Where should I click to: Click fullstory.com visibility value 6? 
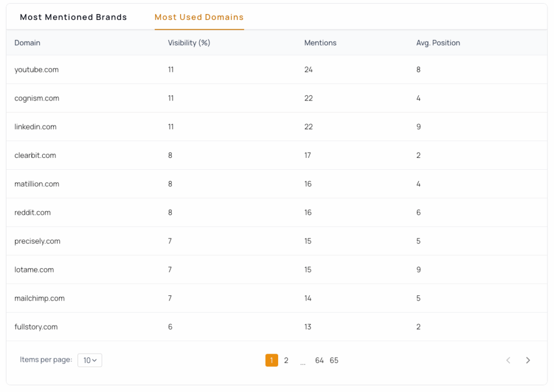tap(170, 327)
